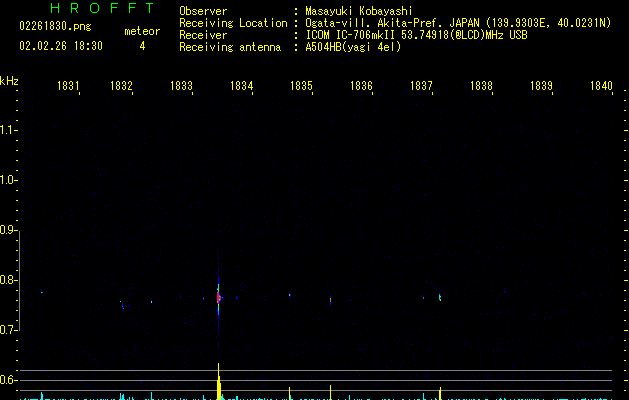Click the 0.6 kHz frequency tick label

(8, 380)
